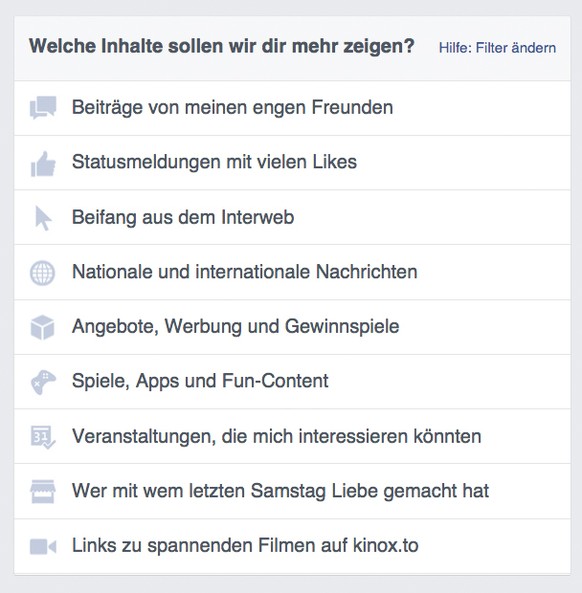Click the cursor arrow icon beside Beifang
Image resolution: width=582 pixels, height=593 pixels.
tap(43, 218)
